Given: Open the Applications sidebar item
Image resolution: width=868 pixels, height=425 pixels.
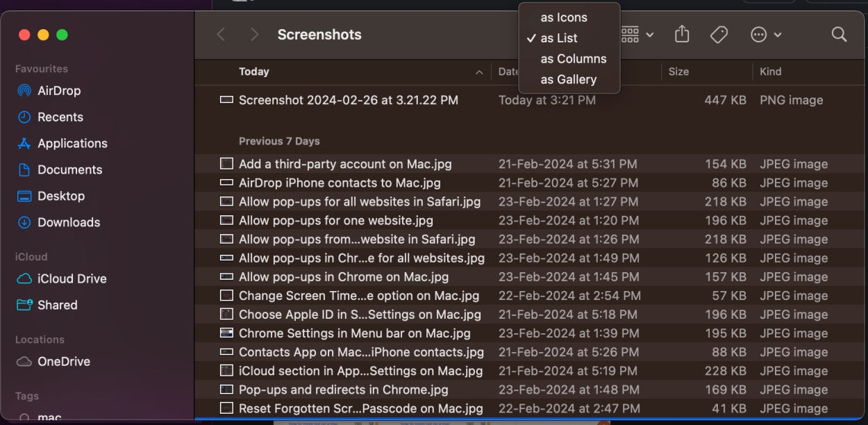Looking at the screenshot, I should [70, 143].
